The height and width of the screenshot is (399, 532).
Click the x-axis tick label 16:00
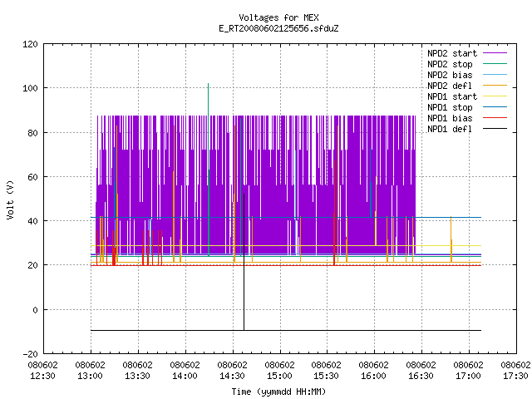pyautogui.click(x=373, y=376)
